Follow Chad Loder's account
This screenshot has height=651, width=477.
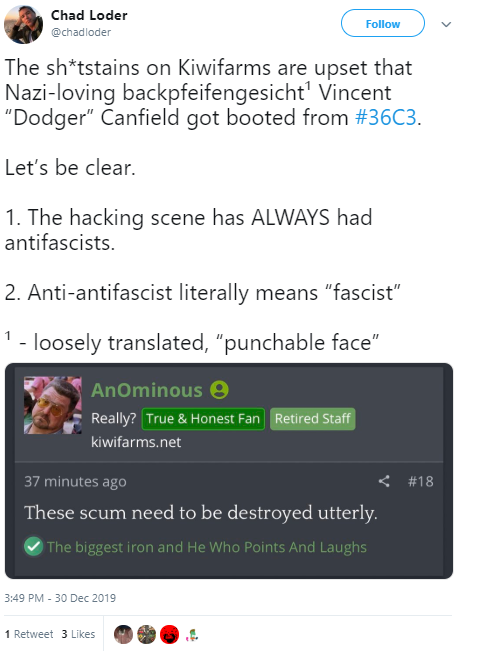(x=382, y=24)
